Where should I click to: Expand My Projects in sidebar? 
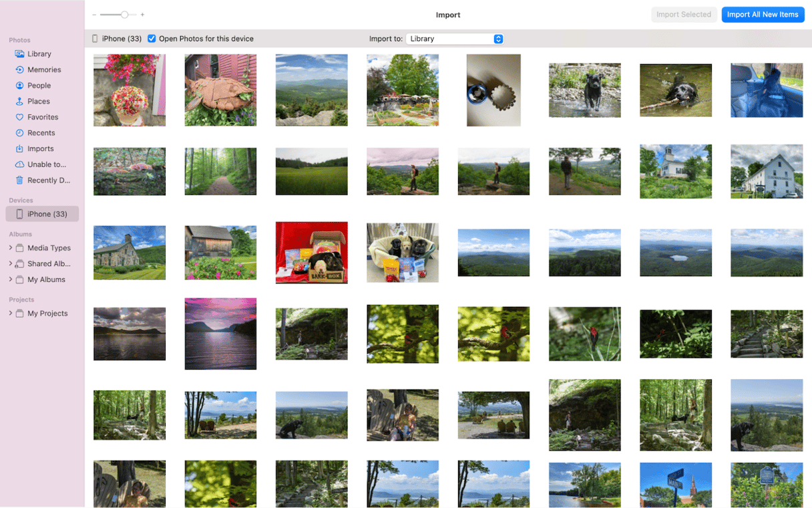pyautogui.click(x=11, y=313)
